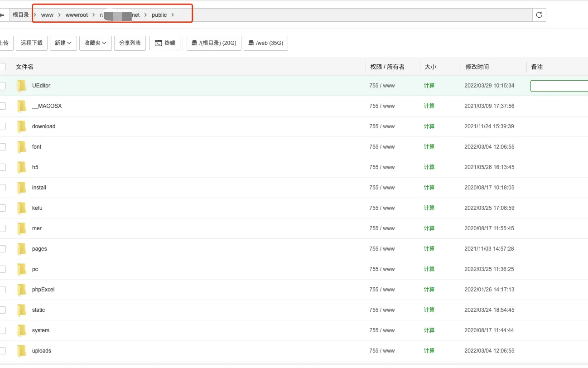The image size is (588, 368).
Task: Check the kefu row checkbox
Action: (x=3, y=208)
